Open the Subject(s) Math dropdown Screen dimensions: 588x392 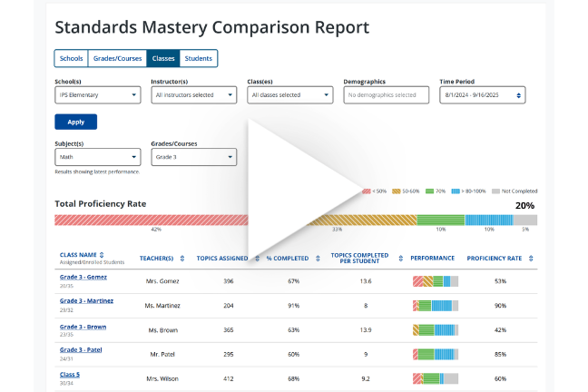(97, 157)
